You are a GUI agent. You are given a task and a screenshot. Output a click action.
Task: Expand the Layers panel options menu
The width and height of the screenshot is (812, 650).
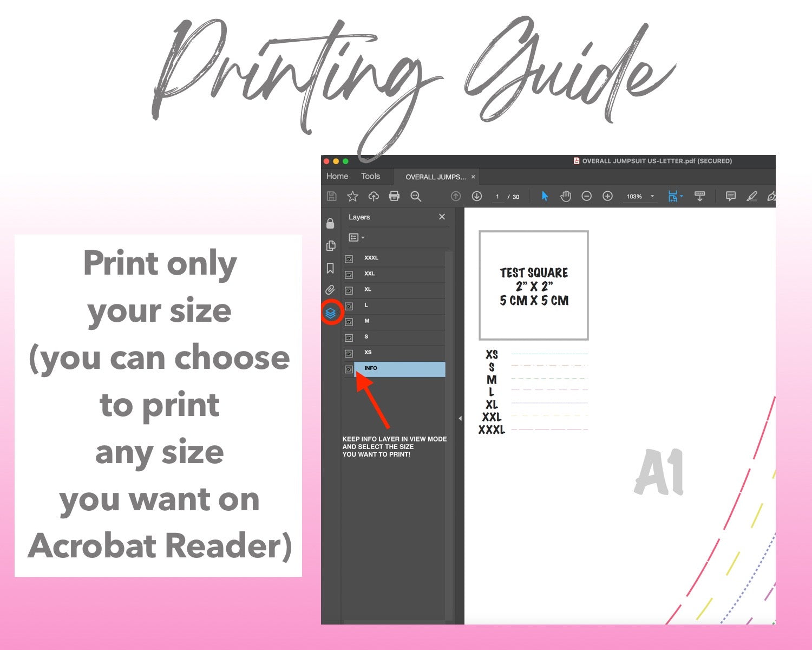pyautogui.click(x=356, y=237)
